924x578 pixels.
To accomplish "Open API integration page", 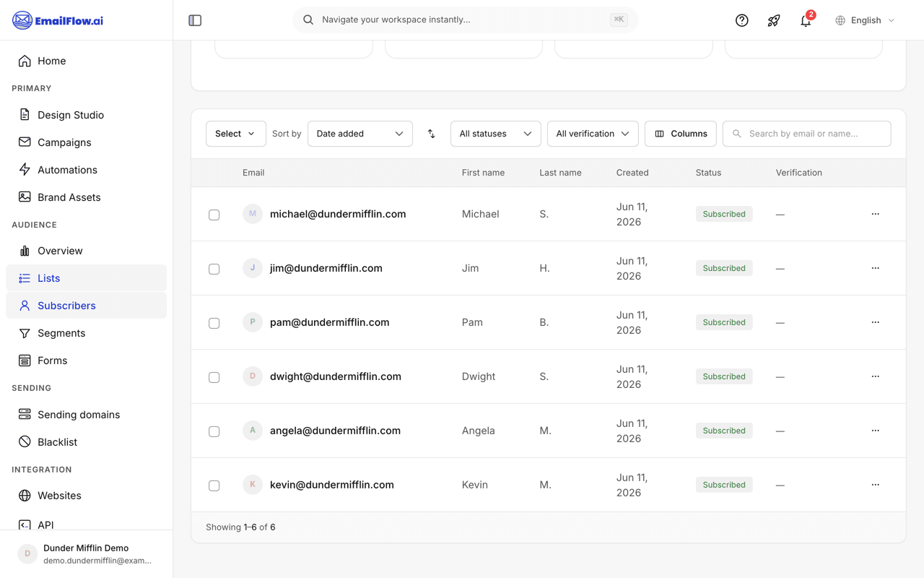I will (x=87, y=525).
